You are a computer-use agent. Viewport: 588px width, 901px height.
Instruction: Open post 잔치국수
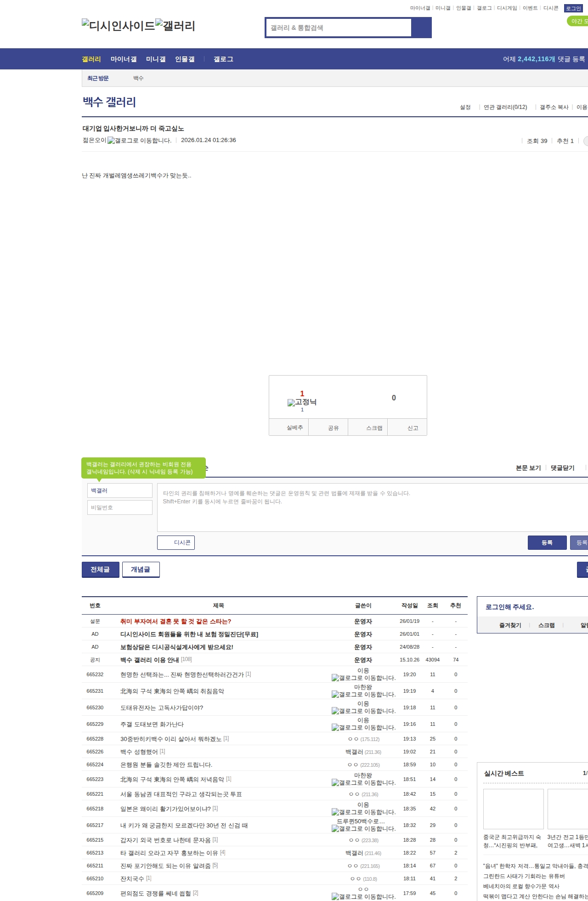pos(132,879)
